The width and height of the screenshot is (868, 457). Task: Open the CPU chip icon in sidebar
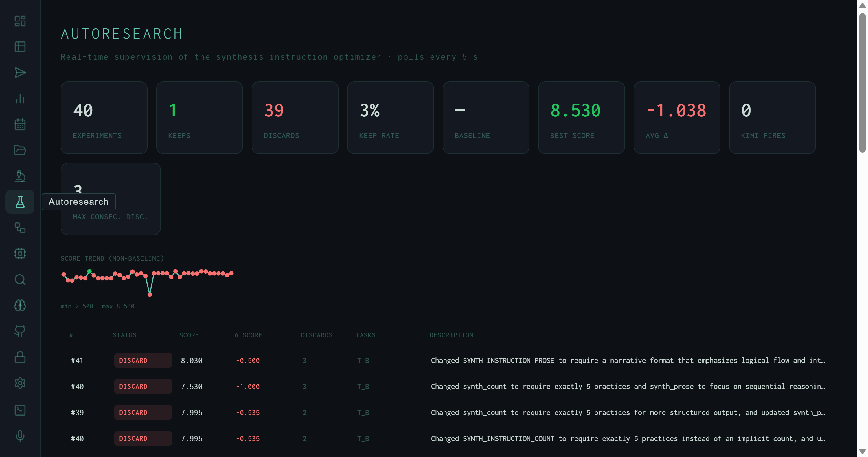click(20, 254)
